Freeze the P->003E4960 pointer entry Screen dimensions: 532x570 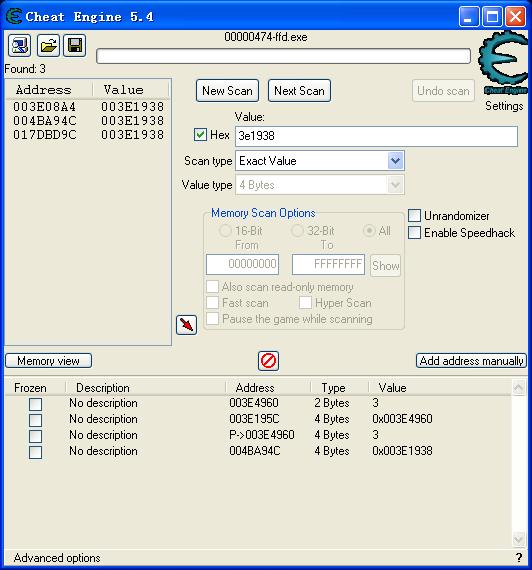pyautogui.click(x=35, y=436)
